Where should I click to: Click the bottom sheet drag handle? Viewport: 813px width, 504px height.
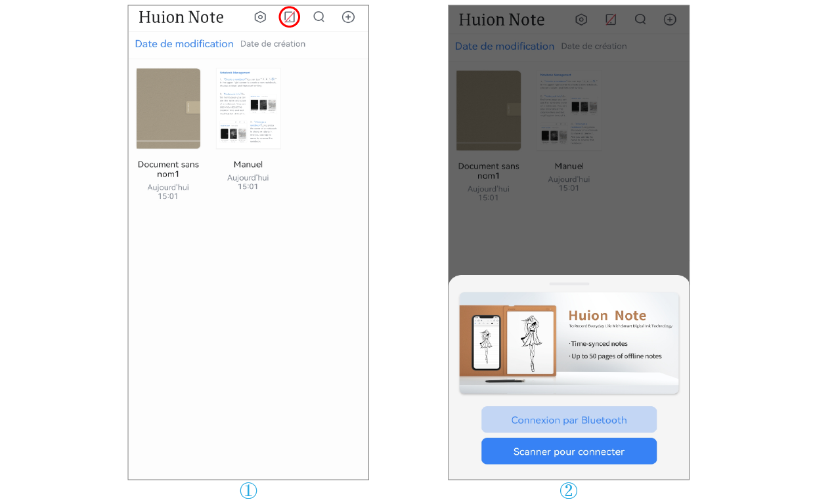pyautogui.click(x=569, y=283)
